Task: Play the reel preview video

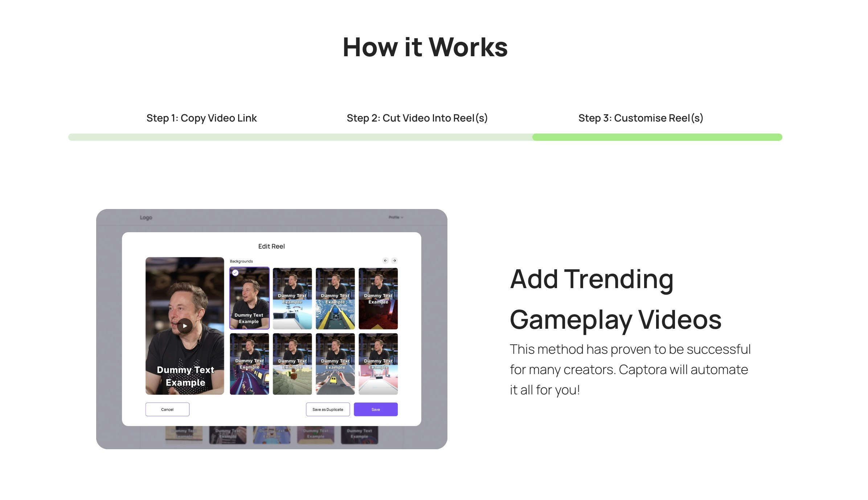Action: (185, 326)
